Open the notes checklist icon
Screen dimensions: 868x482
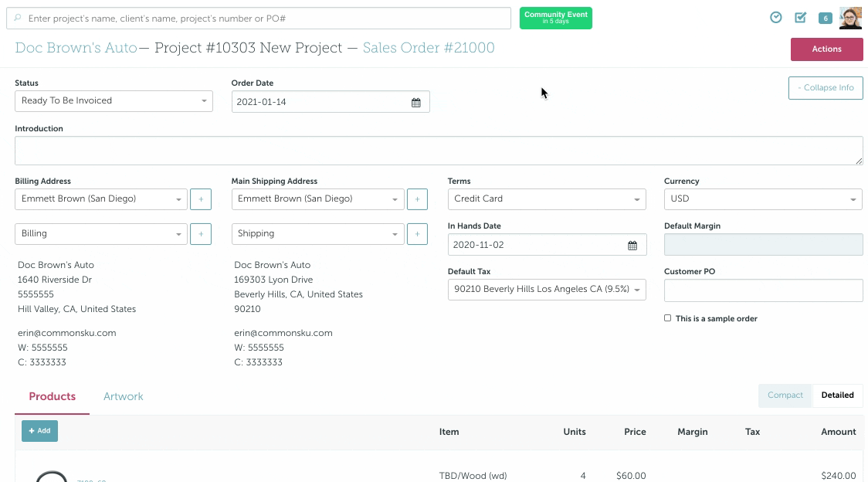coord(800,18)
